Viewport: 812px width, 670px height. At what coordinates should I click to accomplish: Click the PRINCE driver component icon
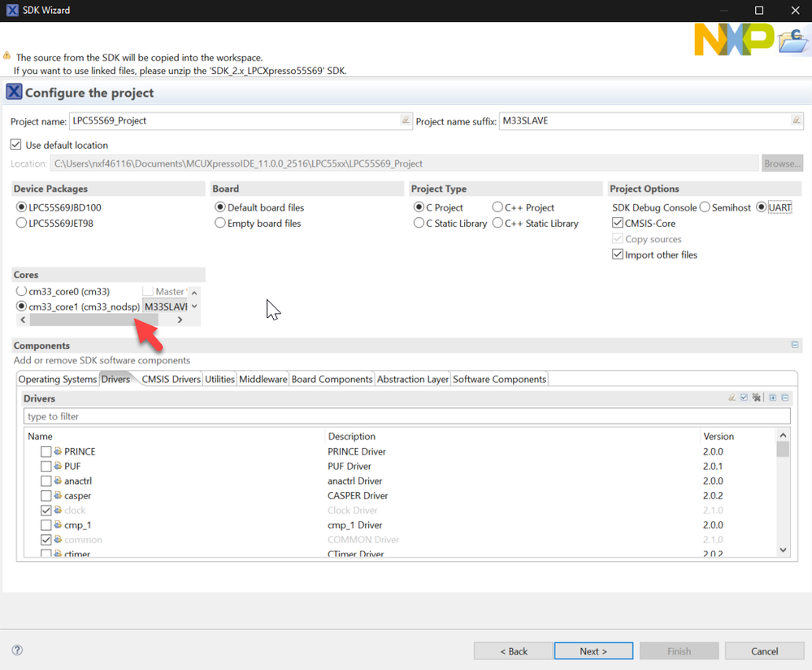pyautogui.click(x=58, y=451)
